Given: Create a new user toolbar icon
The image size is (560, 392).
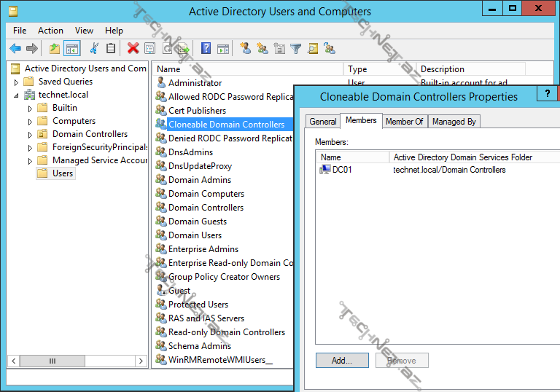Looking at the screenshot, I should (x=245, y=48).
